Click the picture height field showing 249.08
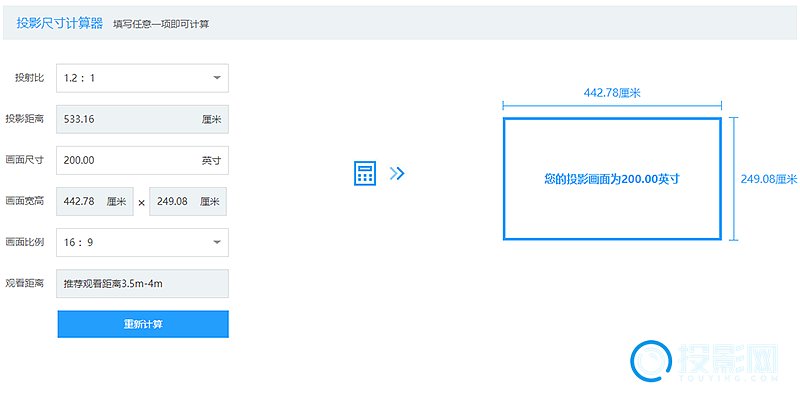 (188, 201)
